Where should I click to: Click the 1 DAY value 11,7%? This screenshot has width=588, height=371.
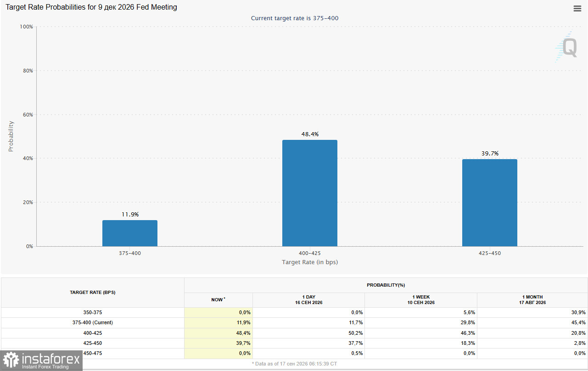pyautogui.click(x=356, y=322)
